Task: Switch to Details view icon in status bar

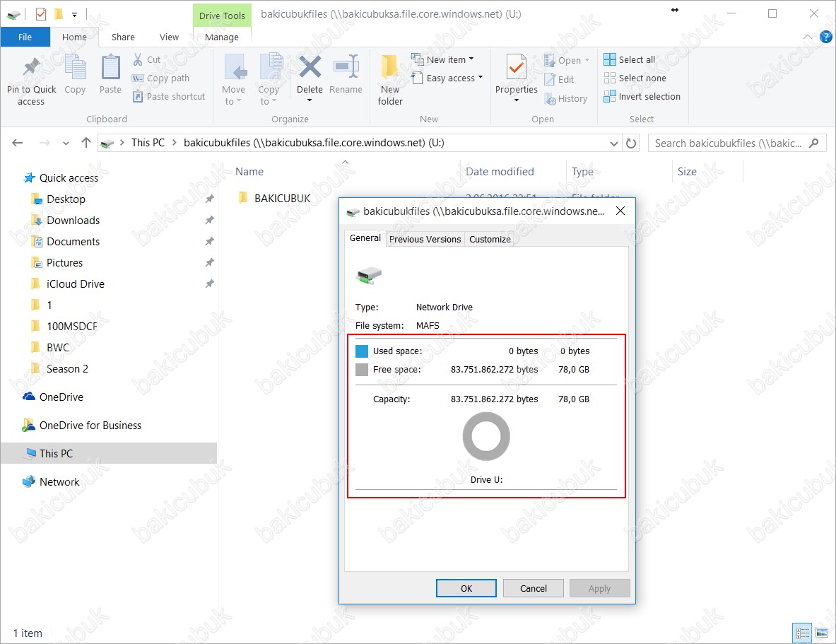Action: coord(802,633)
